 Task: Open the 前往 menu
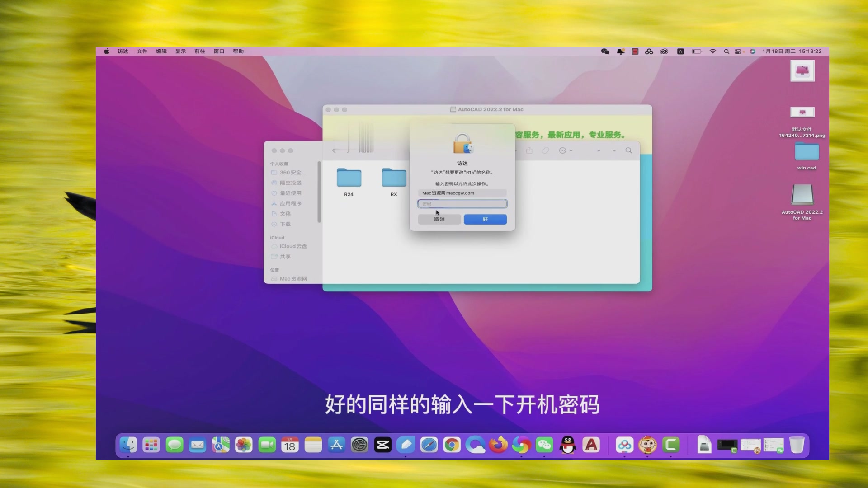pyautogui.click(x=200, y=52)
